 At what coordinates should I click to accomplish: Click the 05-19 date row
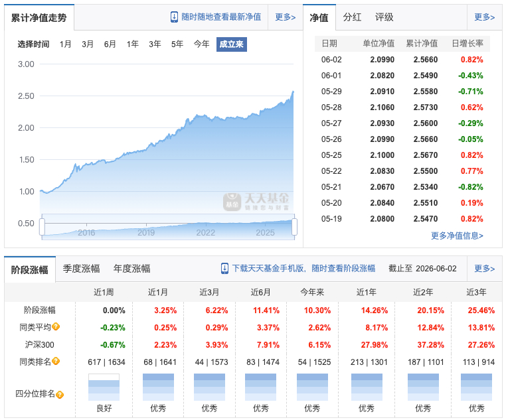tap(402, 219)
